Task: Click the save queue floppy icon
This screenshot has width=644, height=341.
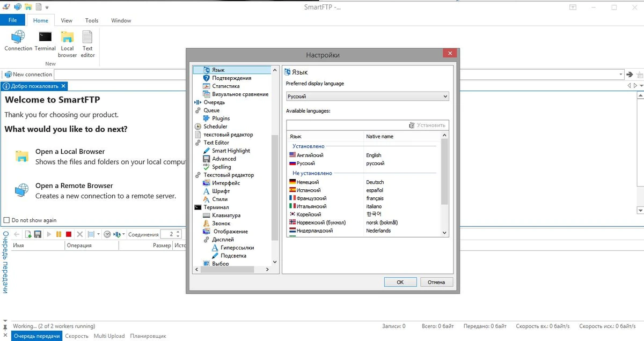Action: 38,234
